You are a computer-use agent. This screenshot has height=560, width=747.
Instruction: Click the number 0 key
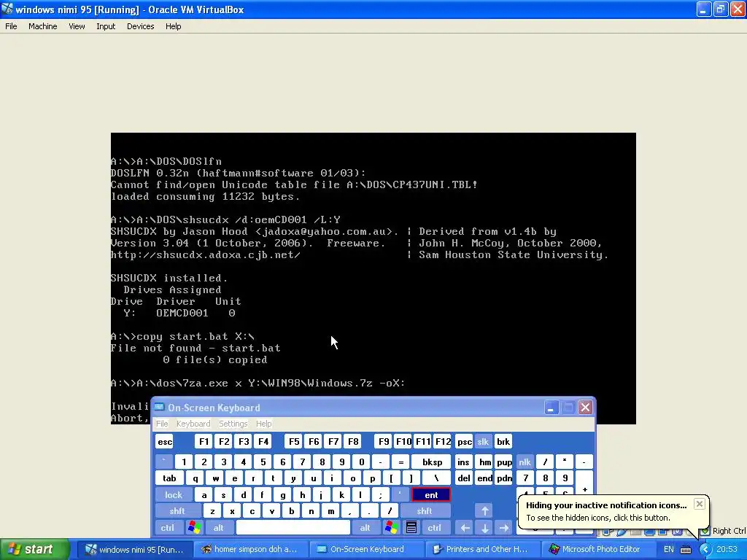point(361,462)
